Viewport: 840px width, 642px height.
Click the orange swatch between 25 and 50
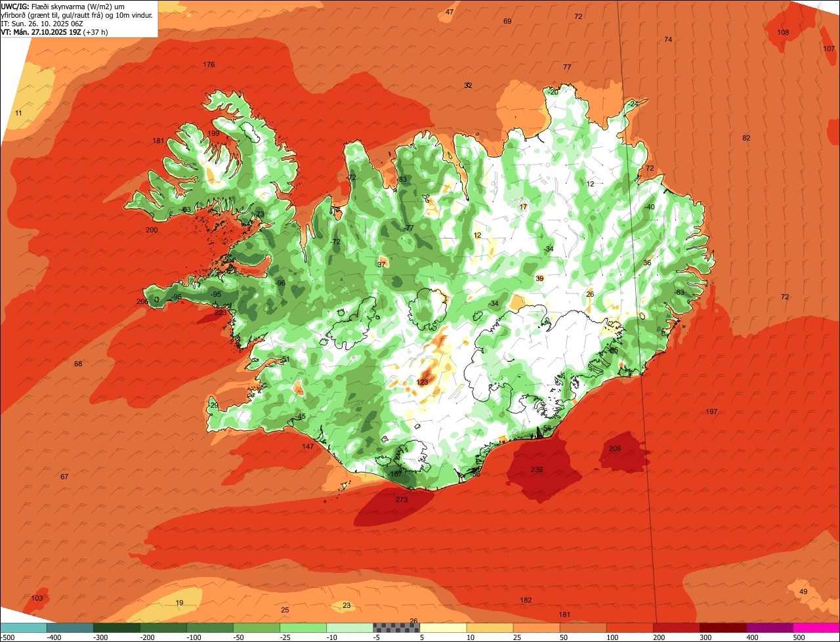(x=536, y=628)
